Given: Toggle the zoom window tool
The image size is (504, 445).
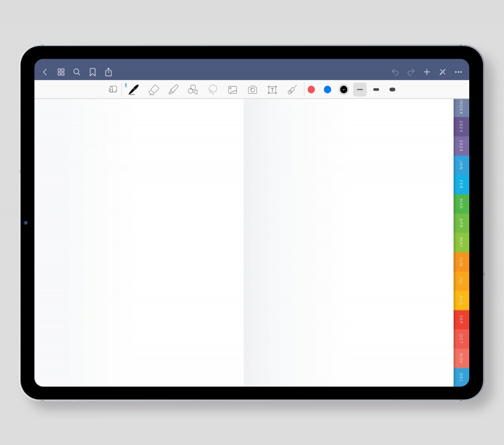Looking at the screenshot, I should pos(113,89).
